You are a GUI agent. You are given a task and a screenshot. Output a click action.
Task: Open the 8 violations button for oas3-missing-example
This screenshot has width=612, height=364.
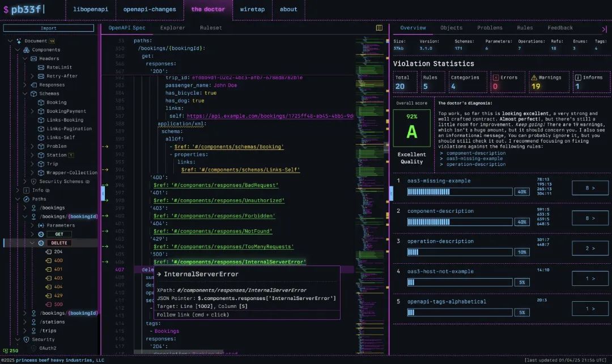[590, 188]
